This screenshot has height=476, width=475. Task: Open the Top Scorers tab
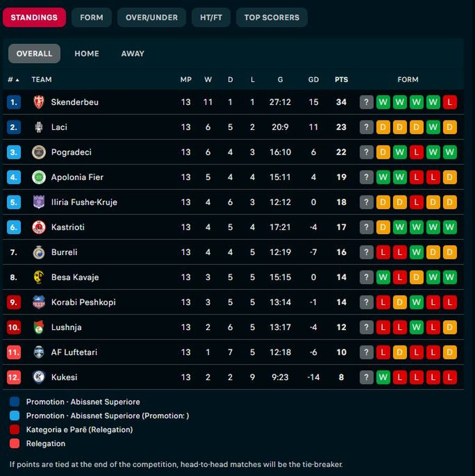[271, 17]
